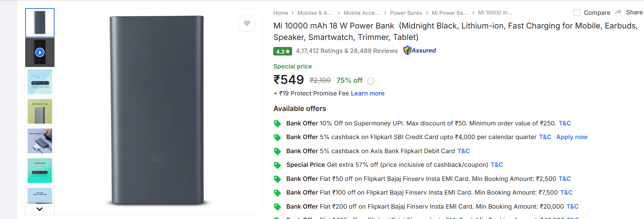This screenshot has width=644, height=219.
Task: Play the product video thumbnail
Action: pos(40,52)
